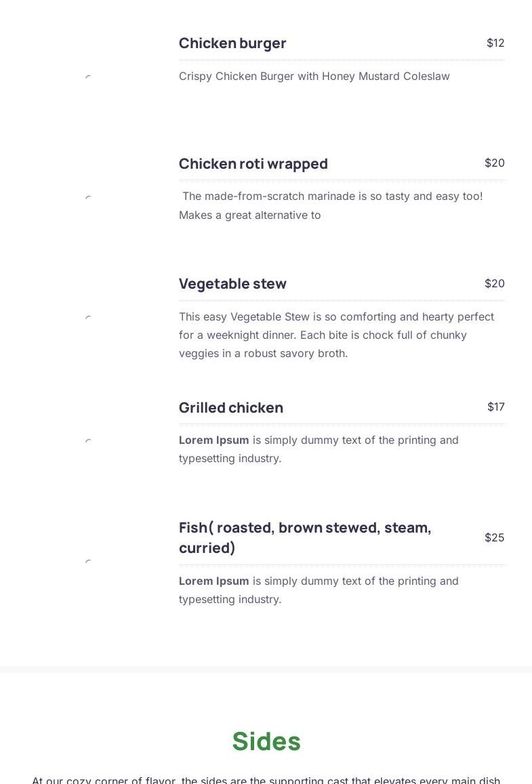
Task: Click the $25 Fish price
Action: (495, 537)
